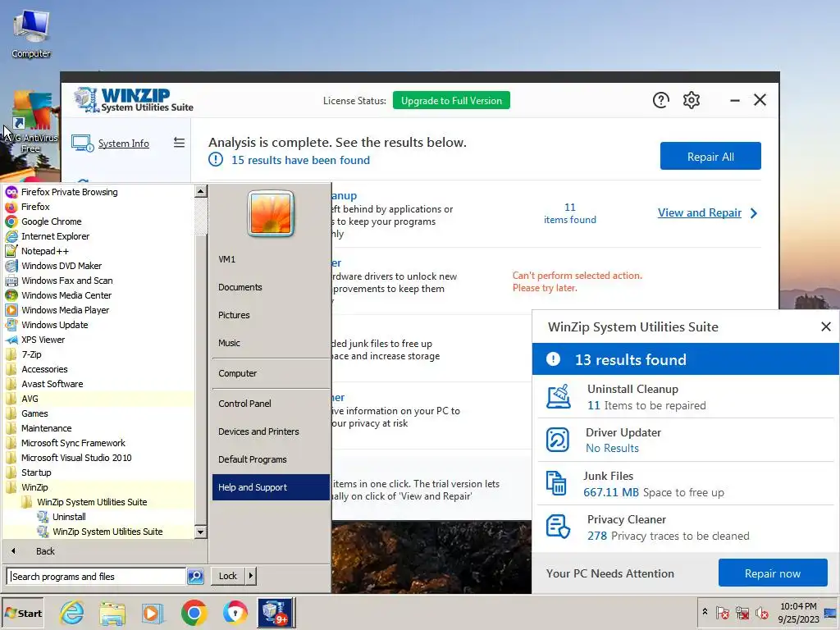This screenshot has height=630, width=840.
Task: Open the WinZip help question mark icon
Action: click(x=660, y=100)
